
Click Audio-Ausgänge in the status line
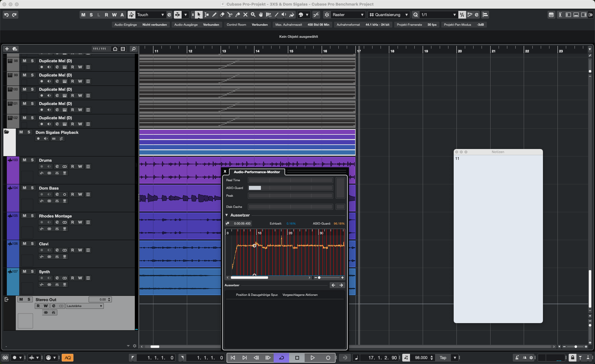pyautogui.click(x=186, y=25)
